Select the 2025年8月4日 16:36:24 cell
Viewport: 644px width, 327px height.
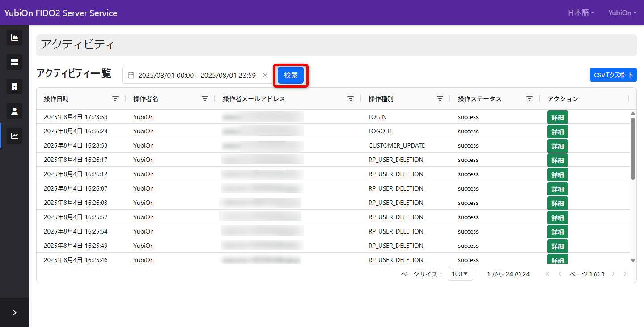tap(76, 131)
